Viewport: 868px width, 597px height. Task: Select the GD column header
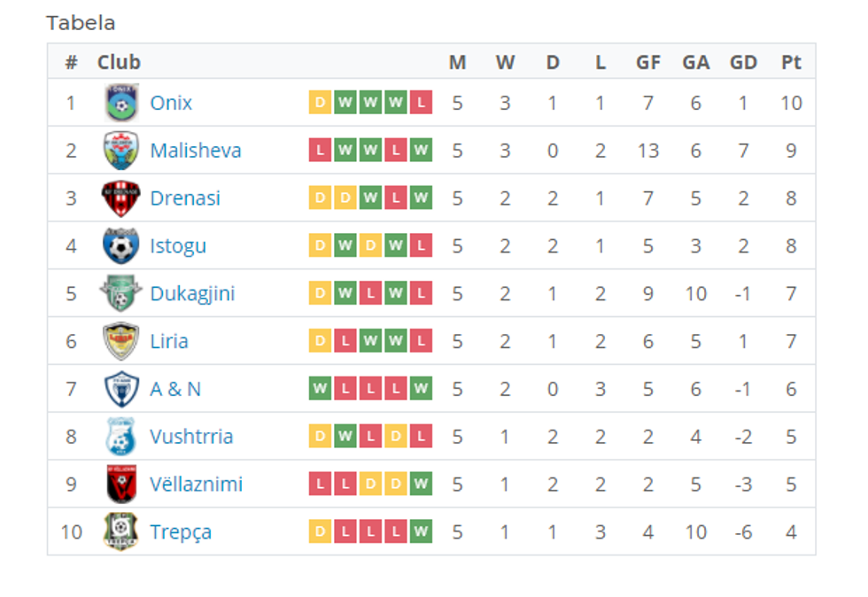(743, 62)
